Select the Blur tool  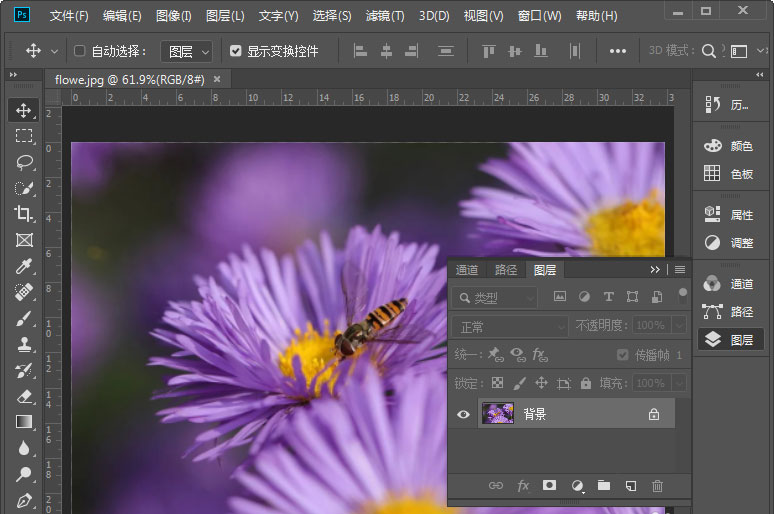coord(23,448)
